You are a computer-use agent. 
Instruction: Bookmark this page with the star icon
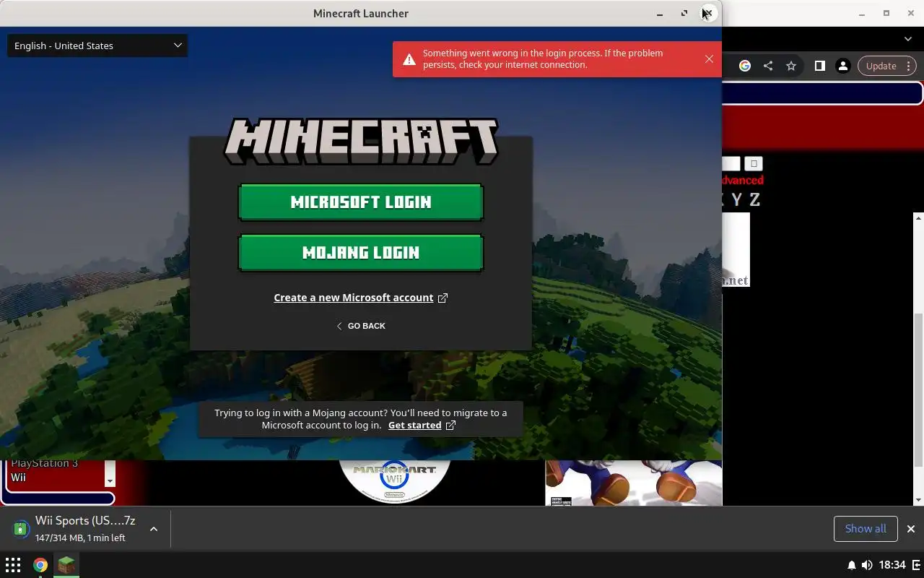[x=791, y=66]
